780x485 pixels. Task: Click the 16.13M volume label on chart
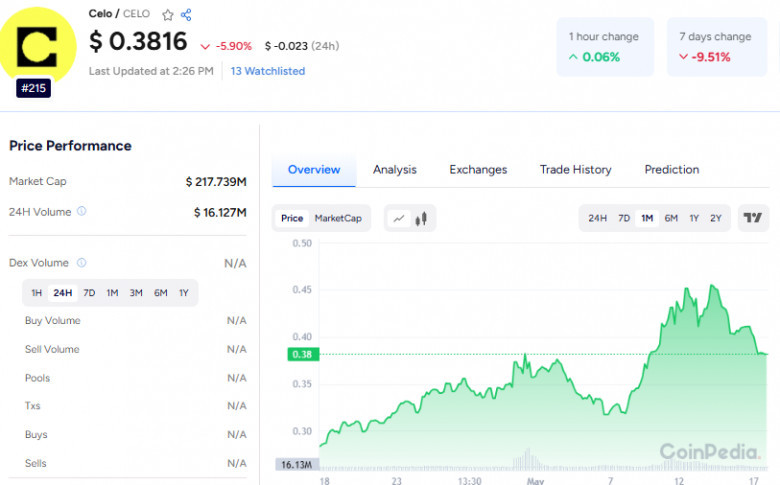tap(296, 465)
